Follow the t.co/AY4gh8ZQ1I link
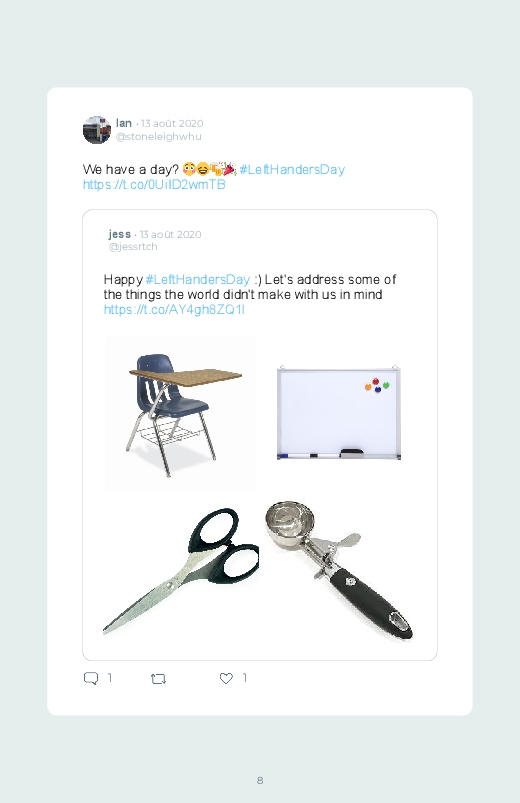520x803 pixels. [x=174, y=309]
